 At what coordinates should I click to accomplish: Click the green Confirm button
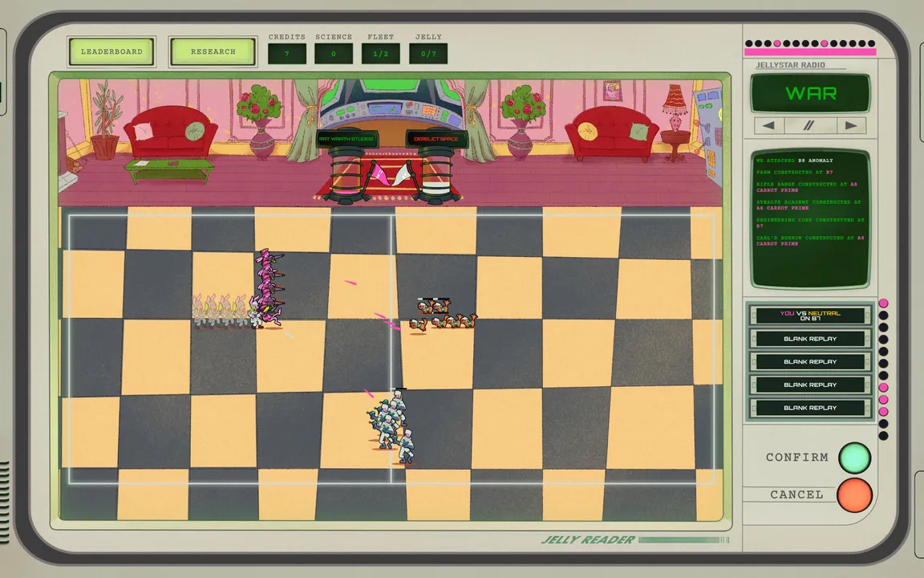click(x=854, y=458)
